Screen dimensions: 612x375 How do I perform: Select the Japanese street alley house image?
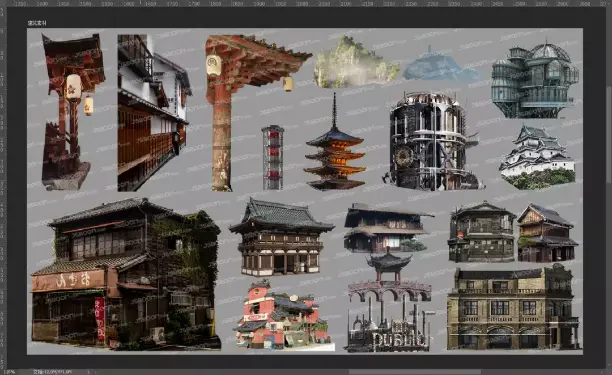pos(154,113)
